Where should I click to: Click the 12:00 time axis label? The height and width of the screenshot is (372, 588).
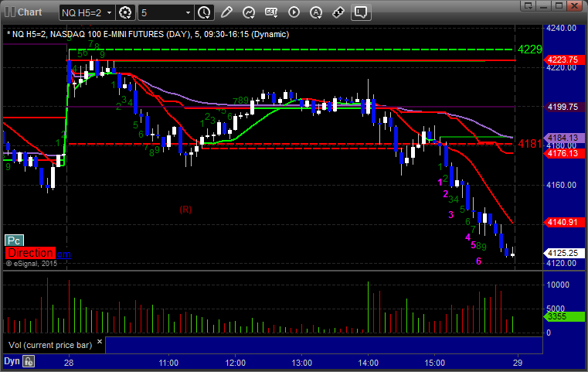[x=235, y=363]
